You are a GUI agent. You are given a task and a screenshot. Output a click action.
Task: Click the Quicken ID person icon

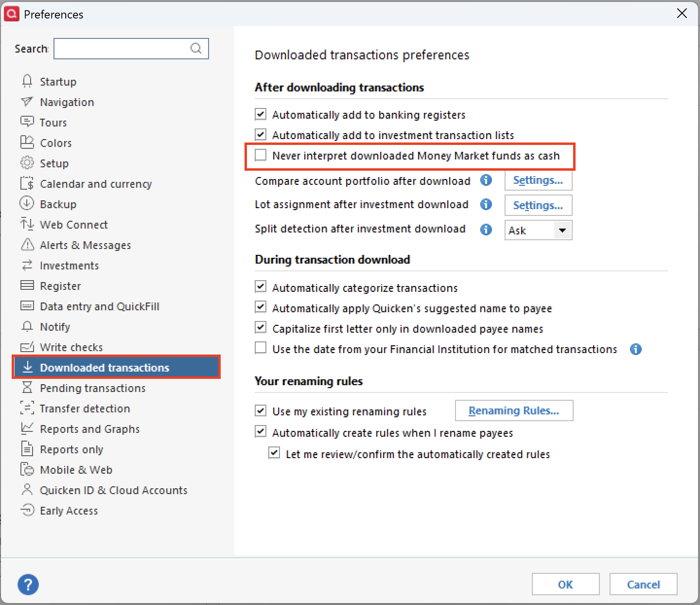click(x=27, y=490)
